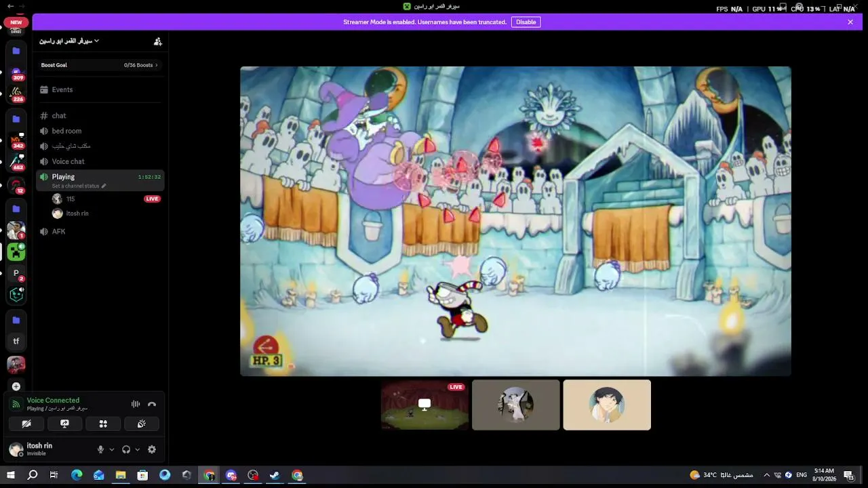Viewport: 868px width, 488px height.
Task: Expand headphones output options arrow
Action: point(138,449)
